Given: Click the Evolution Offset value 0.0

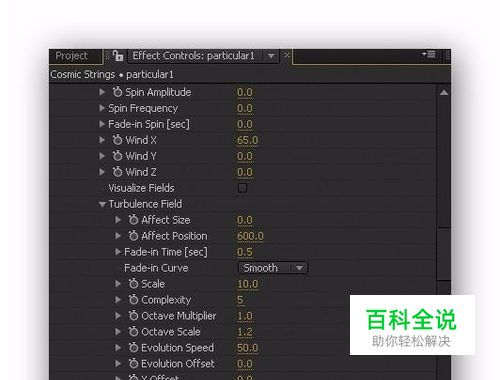Looking at the screenshot, I should (x=245, y=364).
